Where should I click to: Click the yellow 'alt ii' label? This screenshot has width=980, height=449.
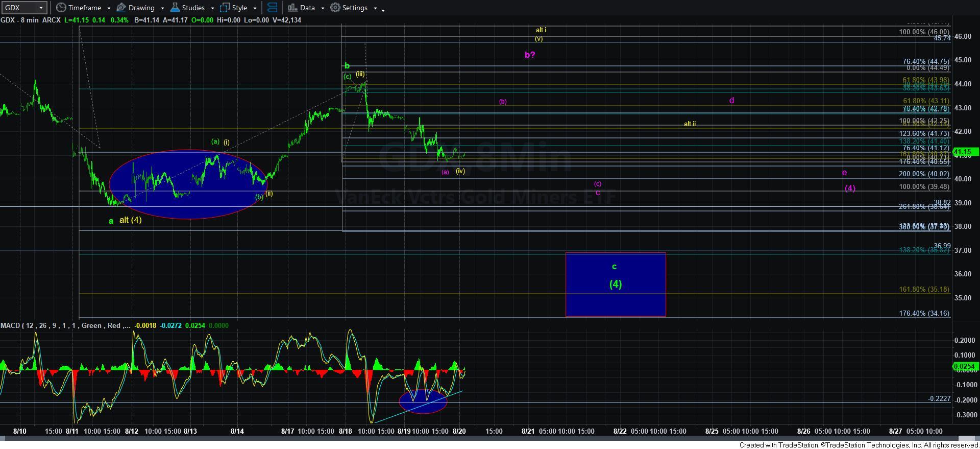point(690,124)
